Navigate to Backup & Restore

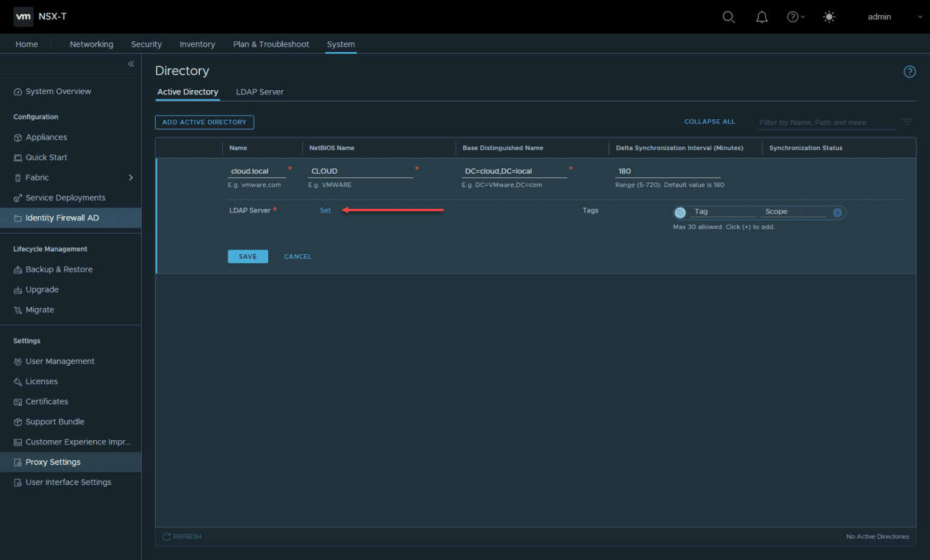click(59, 269)
